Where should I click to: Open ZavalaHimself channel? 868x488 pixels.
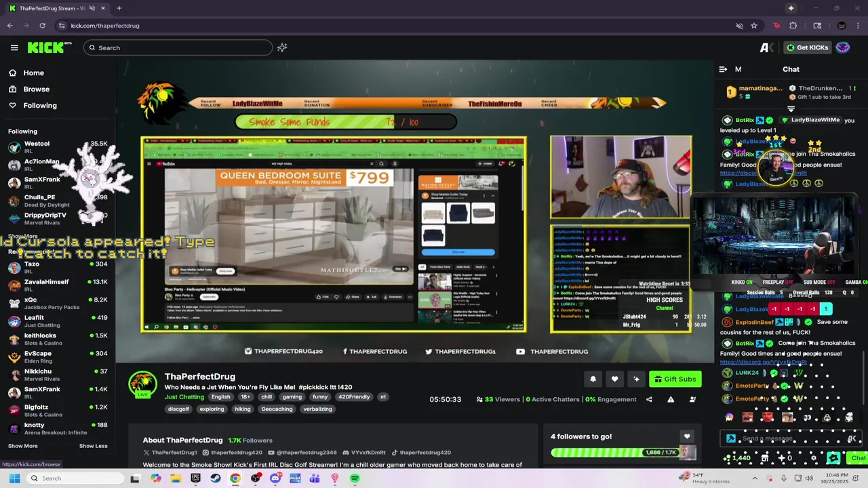tap(58, 285)
